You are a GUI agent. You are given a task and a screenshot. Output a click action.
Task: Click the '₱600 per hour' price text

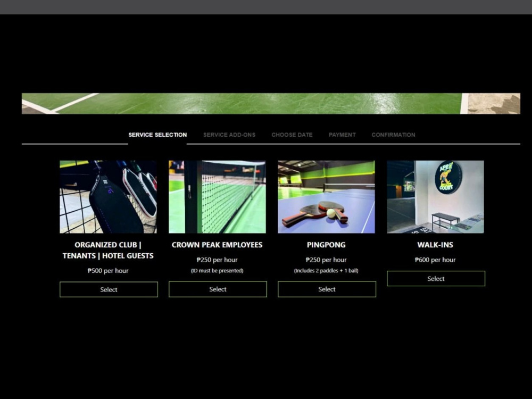435,260
